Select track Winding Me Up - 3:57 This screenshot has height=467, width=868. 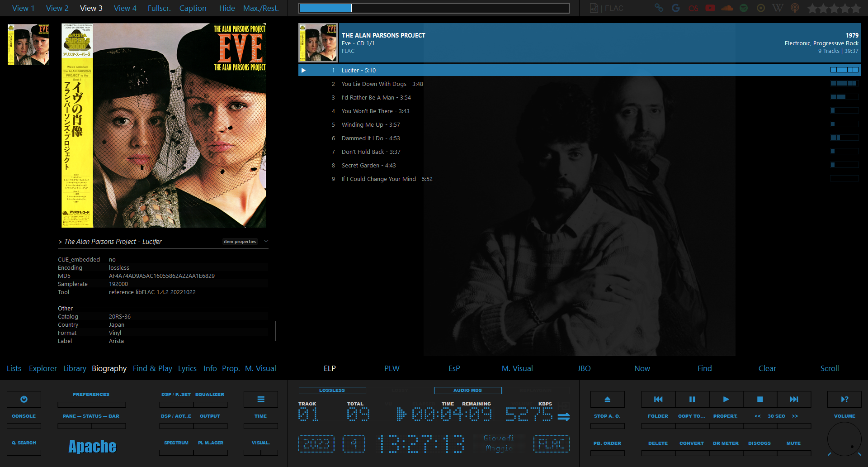(x=371, y=124)
